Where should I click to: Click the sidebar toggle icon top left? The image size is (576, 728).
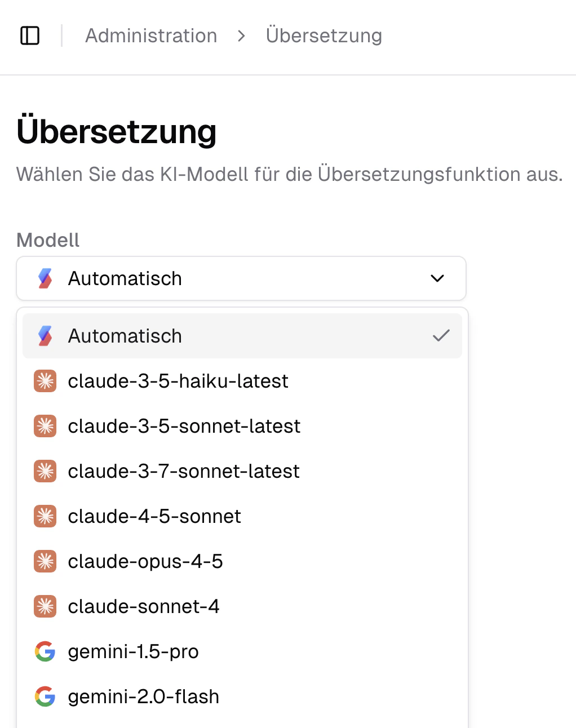pos(30,35)
